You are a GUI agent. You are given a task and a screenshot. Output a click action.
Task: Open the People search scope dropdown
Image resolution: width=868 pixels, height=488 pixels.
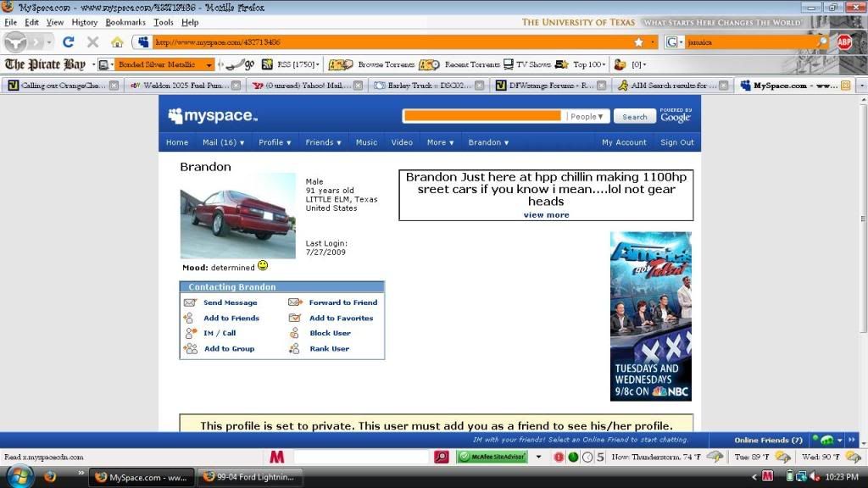point(587,117)
